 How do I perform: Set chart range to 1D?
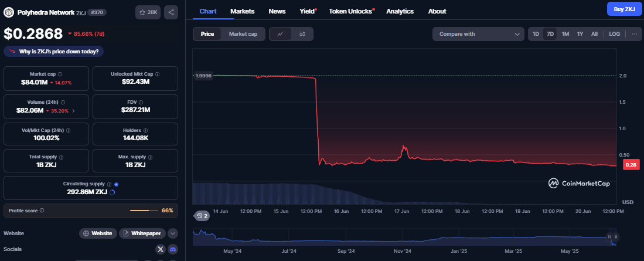pyautogui.click(x=536, y=34)
